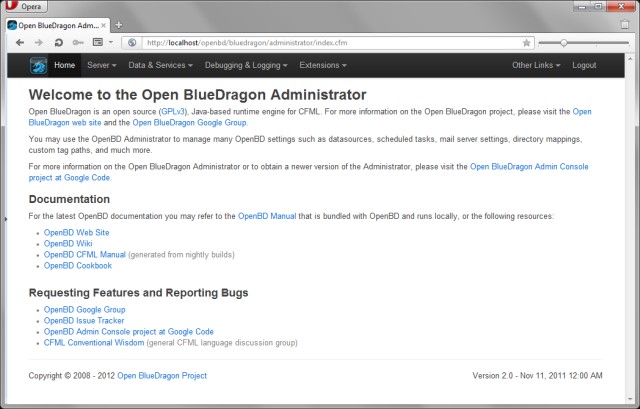
Task: Open the OpenBD CFML Manual link
Action: (x=84, y=254)
